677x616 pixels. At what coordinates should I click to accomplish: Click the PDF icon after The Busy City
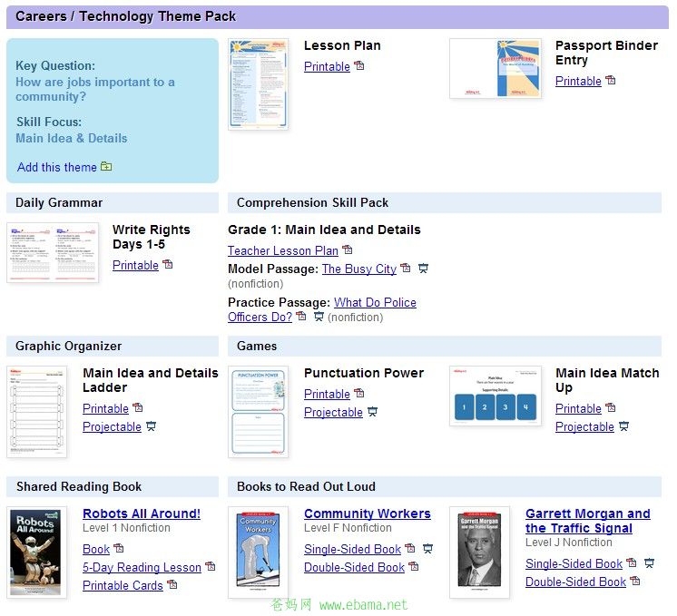pyautogui.click(x=406, y=268)
